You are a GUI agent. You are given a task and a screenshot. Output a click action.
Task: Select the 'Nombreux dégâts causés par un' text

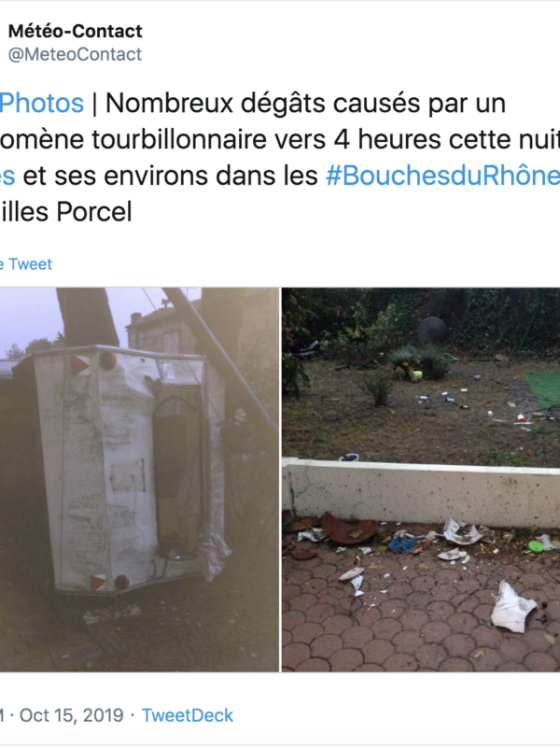tap(305, 103)
